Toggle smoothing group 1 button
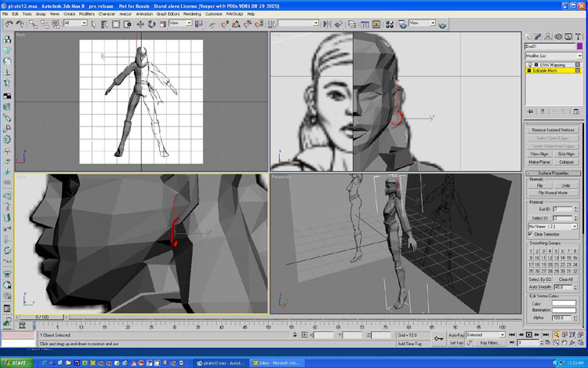 click(530, 251)
